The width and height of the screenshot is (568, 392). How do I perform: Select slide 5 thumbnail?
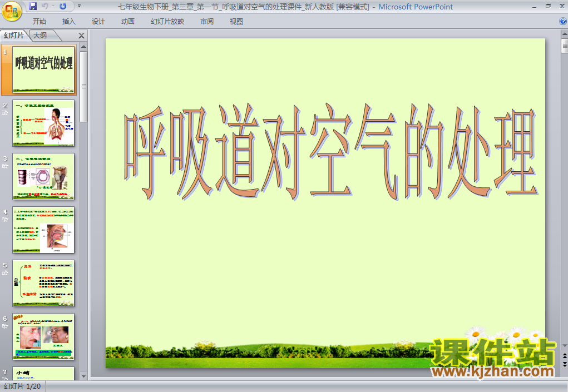43,283
